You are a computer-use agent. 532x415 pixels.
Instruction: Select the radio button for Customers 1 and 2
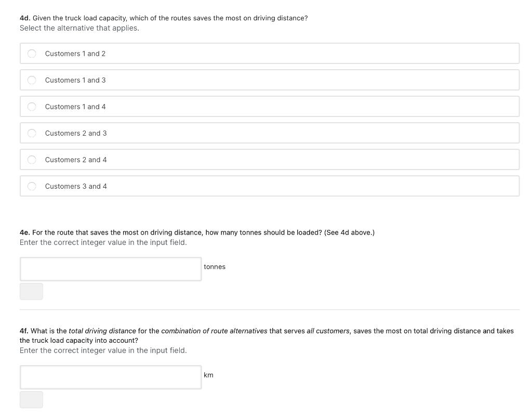[32, 53]
